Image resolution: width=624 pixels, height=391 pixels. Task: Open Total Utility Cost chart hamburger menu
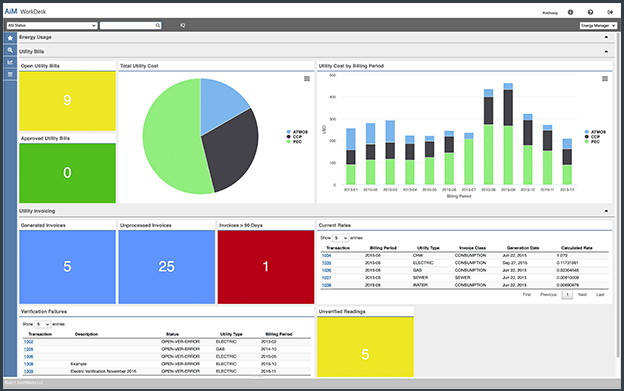[x=307, y=79]
